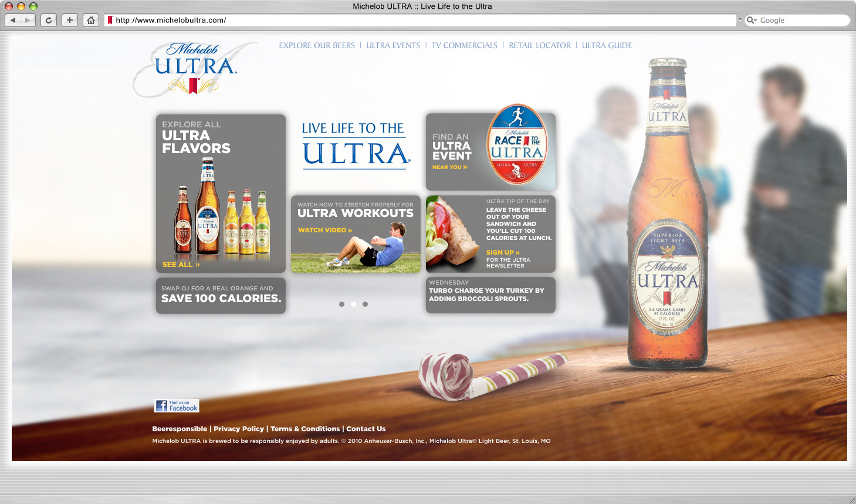Open the Privacy Policy link
856x504 pixels.
point(239,429)
